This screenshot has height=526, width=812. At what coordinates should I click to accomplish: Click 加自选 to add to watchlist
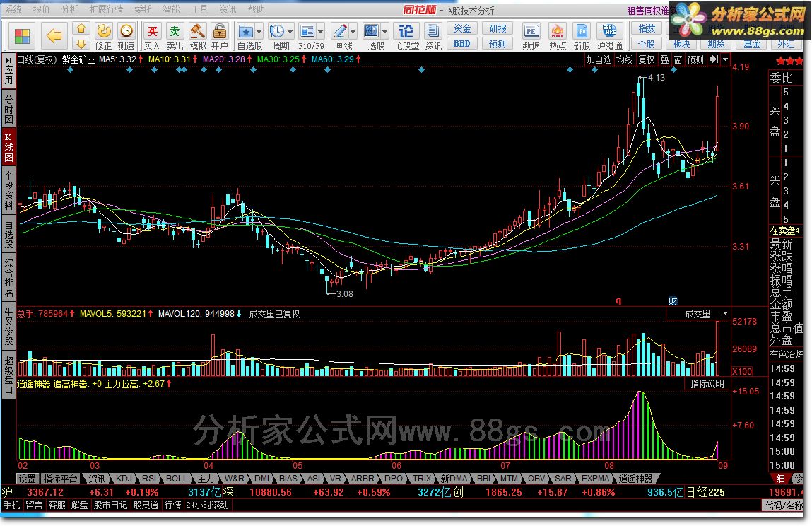pyautogui.click(x=599, y=59)
